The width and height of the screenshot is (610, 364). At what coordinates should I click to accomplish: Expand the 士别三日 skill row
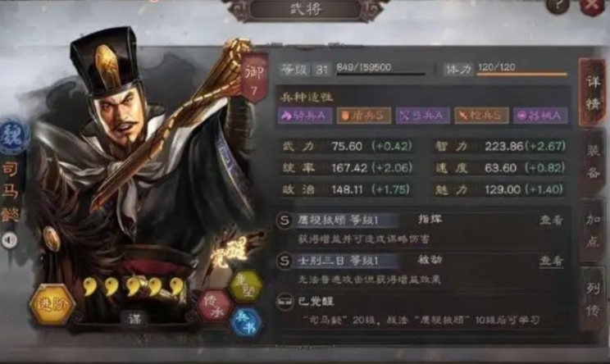421,270
